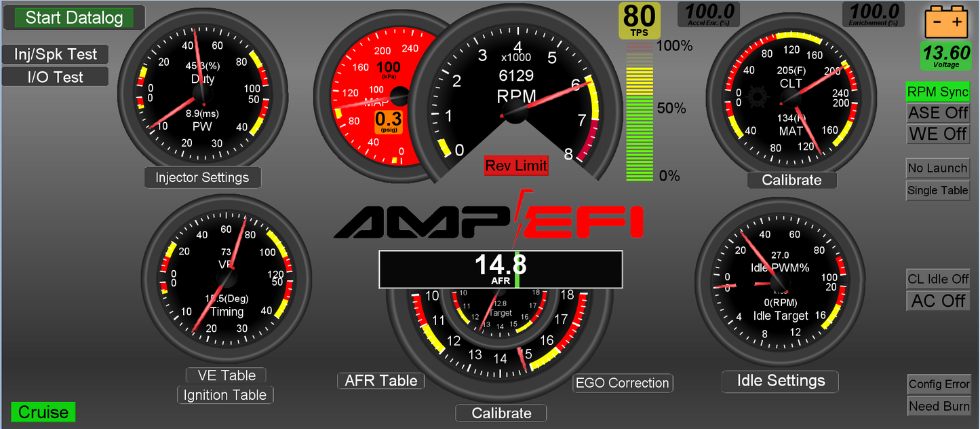Screen dimensions: 980x429
Task: Open the Idle Settings panel
Action: pos(780,381)
